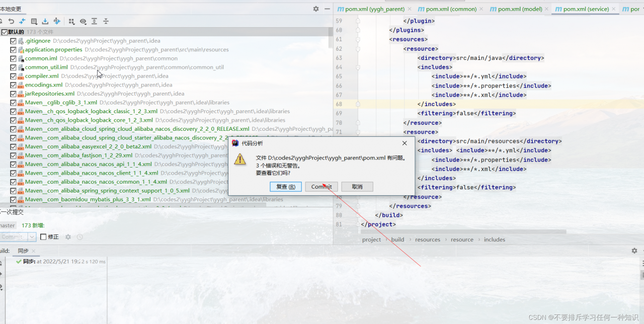Screen dimensions: 644x324
Task: Uncheck the common.iml checkbox
Action: tap(14, 58)
